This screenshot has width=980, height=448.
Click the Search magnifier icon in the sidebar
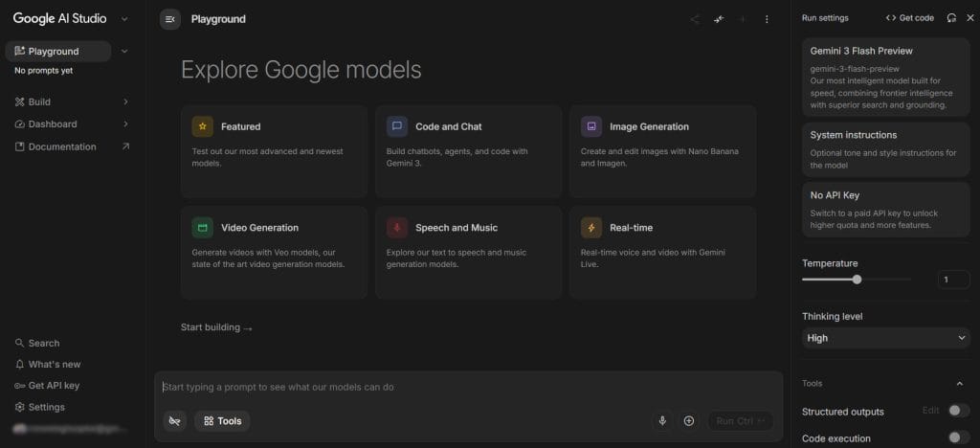(x=19, y=343)
